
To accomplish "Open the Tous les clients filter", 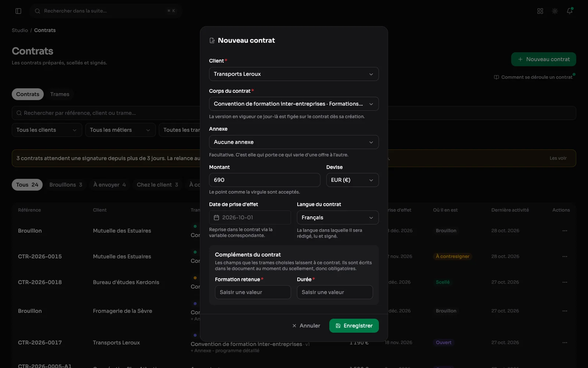I will click(47, 130).
